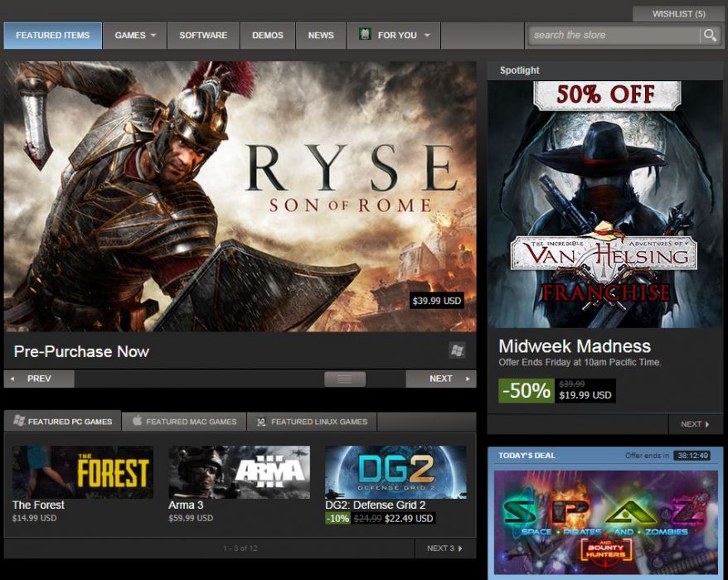Click the Pre-Purchase Now link for Ryse
The height and width of the screenshot is (580, 728).
tap(80, 351)
